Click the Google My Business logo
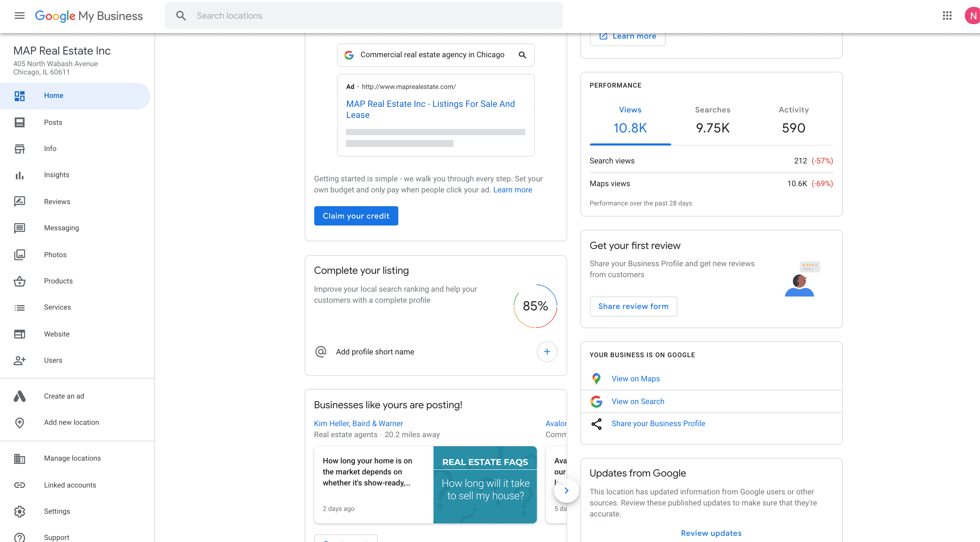This screenshot has width=980, height=542. pos(89,16)
